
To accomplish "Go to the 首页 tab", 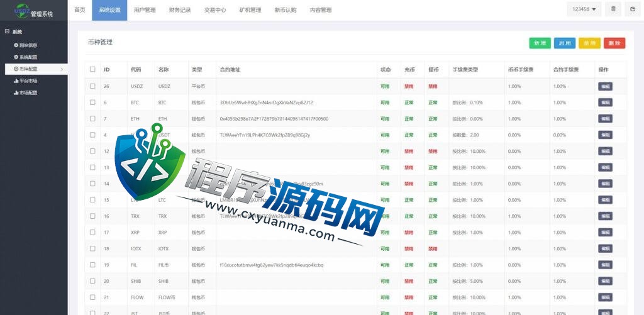I will click(80, 10).
